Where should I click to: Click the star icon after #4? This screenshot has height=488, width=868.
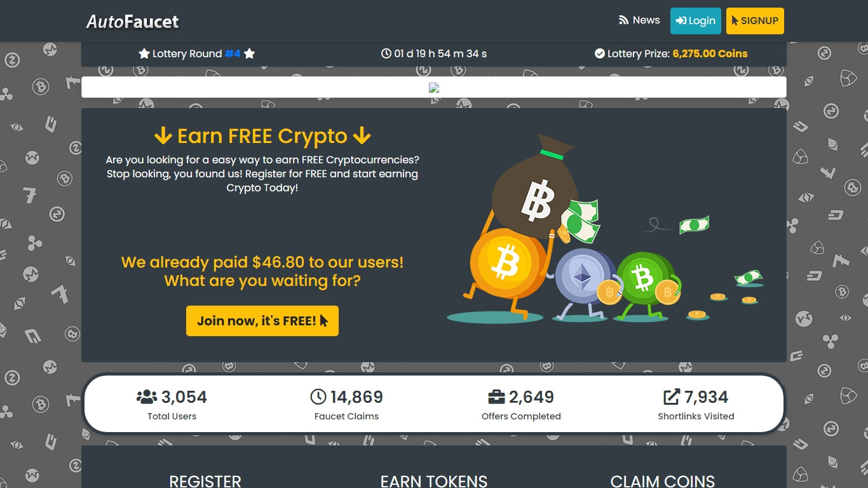(x=250, y=53)
